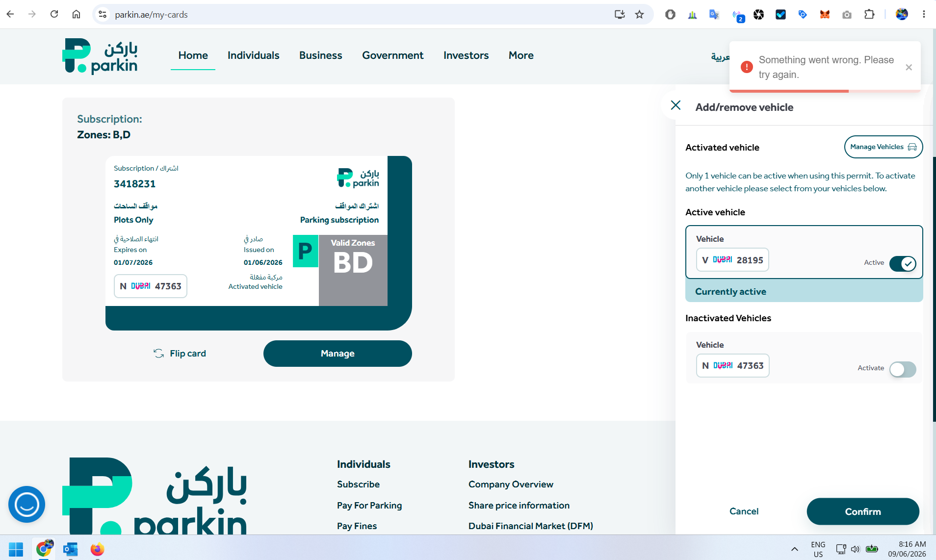Open the Extensions puzzle piece menu
The width and height of the screenshot is (936, 560).
click(869, 14)
